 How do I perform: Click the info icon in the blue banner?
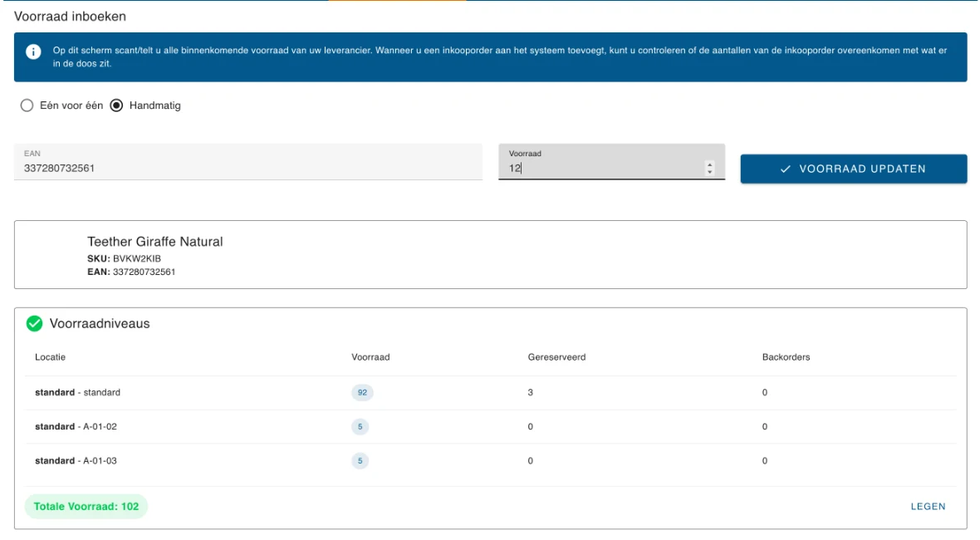tap(33, 52)
